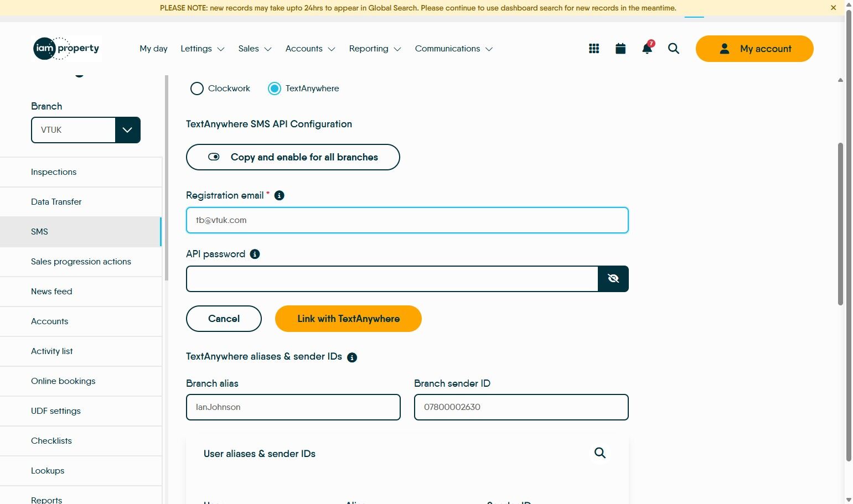Show info for TextAnywhere aliases & sender IDs
Viewport: 853px width, 504px height.
pyautogui.click(x=352, y=357)
